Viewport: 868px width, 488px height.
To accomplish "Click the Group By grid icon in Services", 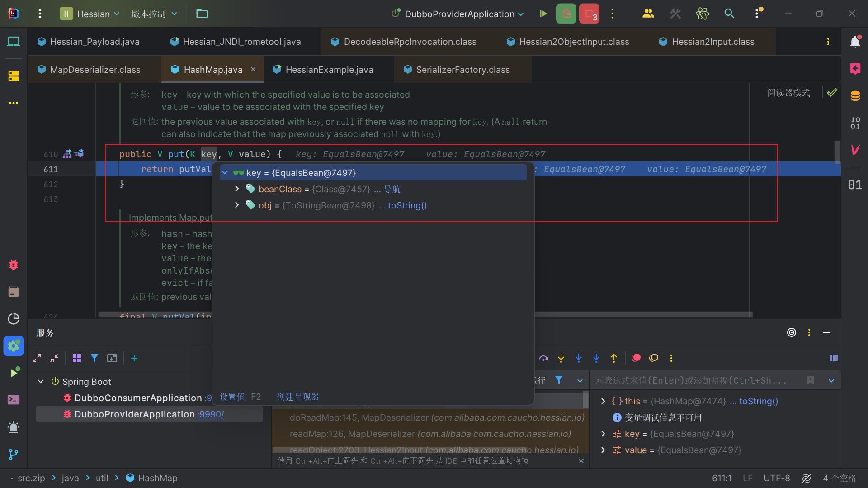I will tap(77, 358).
